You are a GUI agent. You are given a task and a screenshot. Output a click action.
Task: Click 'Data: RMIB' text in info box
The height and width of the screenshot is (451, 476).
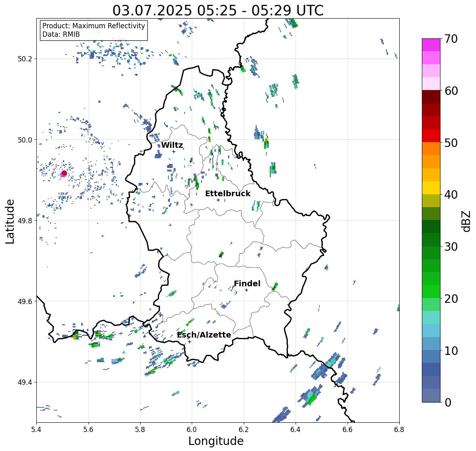point(61,34)
